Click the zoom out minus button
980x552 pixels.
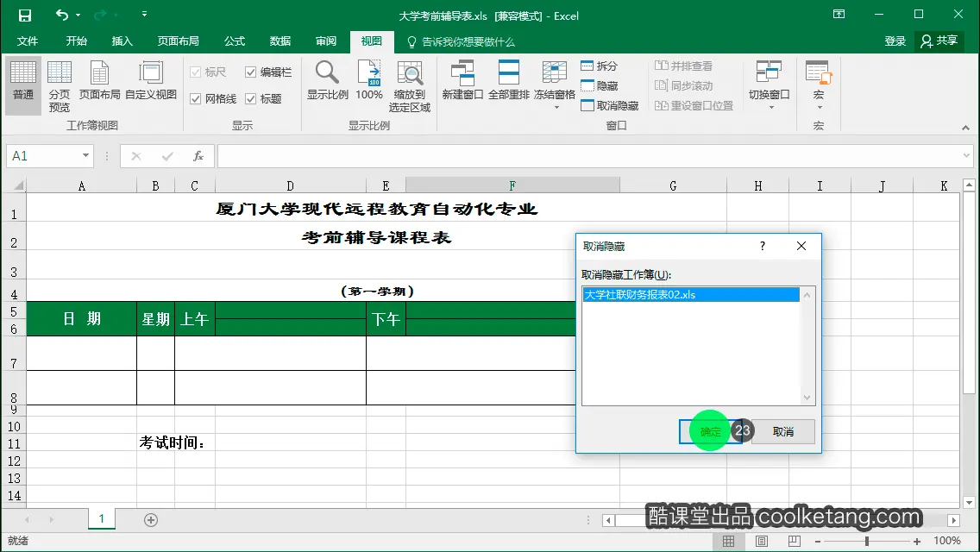818,542
